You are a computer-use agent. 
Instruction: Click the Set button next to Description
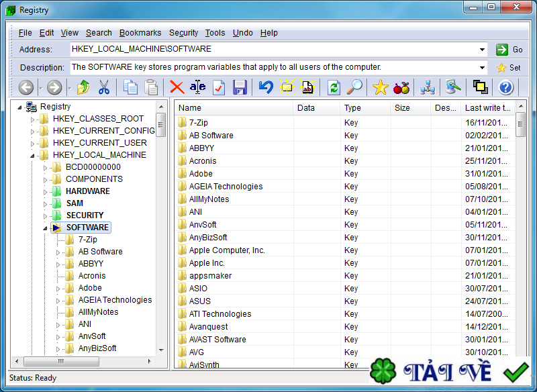(508, 68)
